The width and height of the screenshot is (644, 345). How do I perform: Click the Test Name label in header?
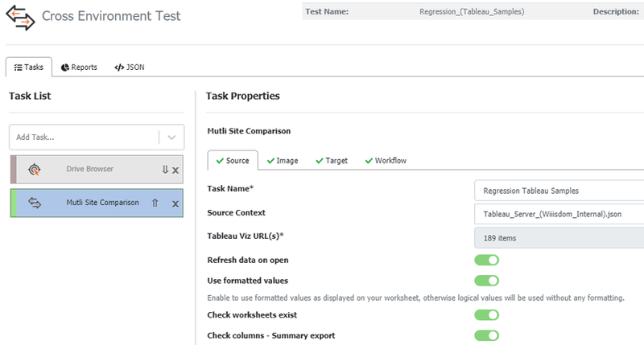point(327,12)
